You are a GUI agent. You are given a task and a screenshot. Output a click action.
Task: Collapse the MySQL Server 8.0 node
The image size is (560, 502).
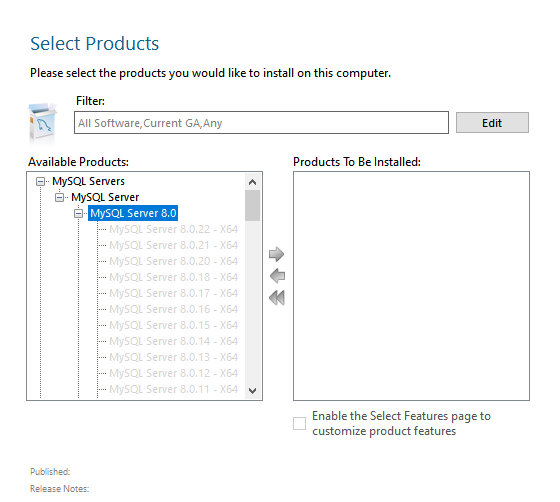click(x=78, y=214)
